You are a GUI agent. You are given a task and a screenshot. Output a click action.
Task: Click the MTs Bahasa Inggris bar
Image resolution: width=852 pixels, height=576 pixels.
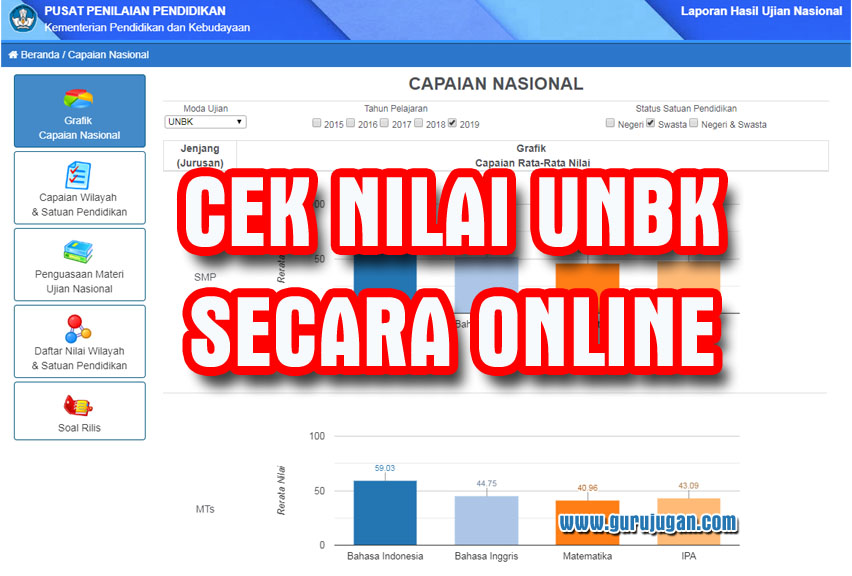click(x=486, y=520)
